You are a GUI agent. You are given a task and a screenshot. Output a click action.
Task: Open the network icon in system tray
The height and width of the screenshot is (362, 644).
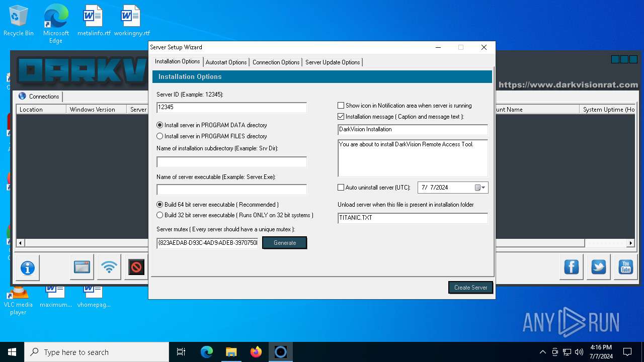pyautogui.click(x=567, y=352)
